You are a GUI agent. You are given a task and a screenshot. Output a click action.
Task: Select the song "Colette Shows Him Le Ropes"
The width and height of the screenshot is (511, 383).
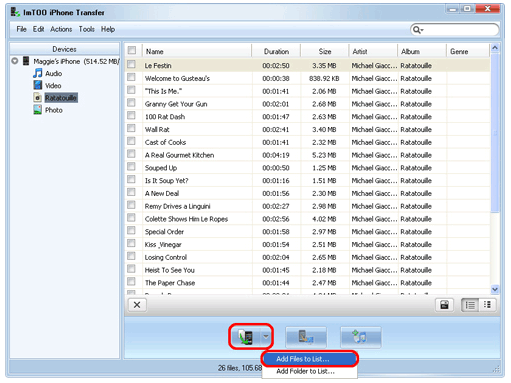click(x=186, y=219)
